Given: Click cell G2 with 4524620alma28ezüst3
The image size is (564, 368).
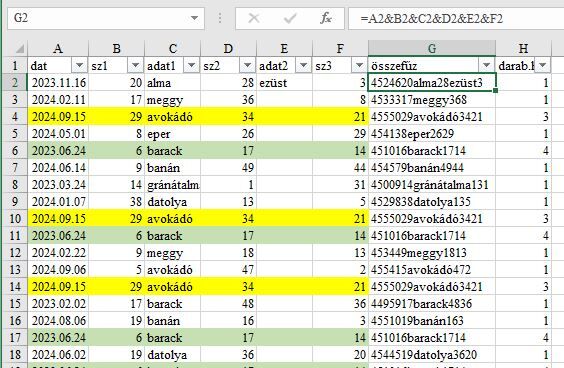Looking at the screenshot, I should coord(432,83).
